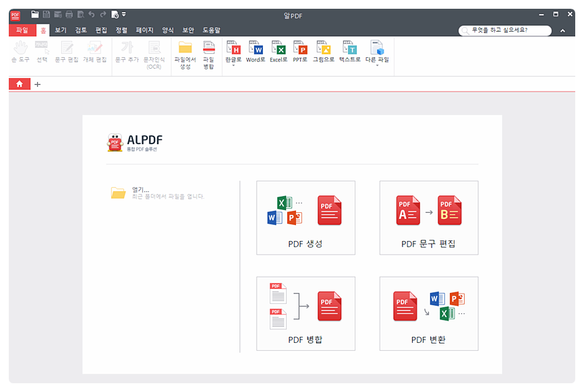Screen dimensions: 584x392
Task: Add a new tab with plus button
Action: [x=37, y=84]
